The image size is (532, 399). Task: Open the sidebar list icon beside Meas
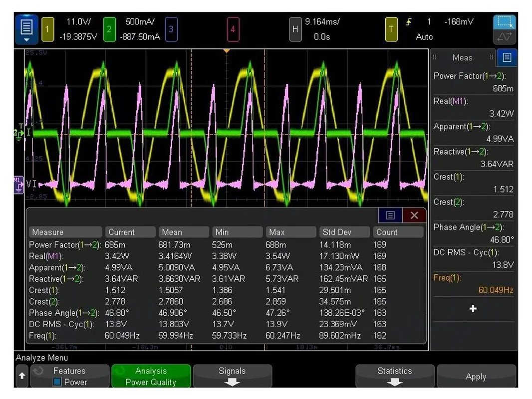click(x=507, y=57)
